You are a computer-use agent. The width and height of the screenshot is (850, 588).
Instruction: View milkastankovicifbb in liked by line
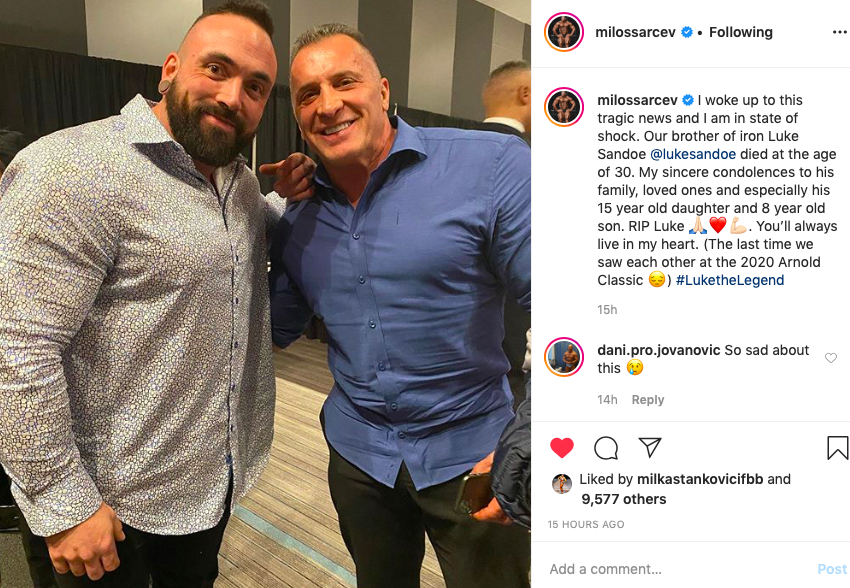pos(700,479)
